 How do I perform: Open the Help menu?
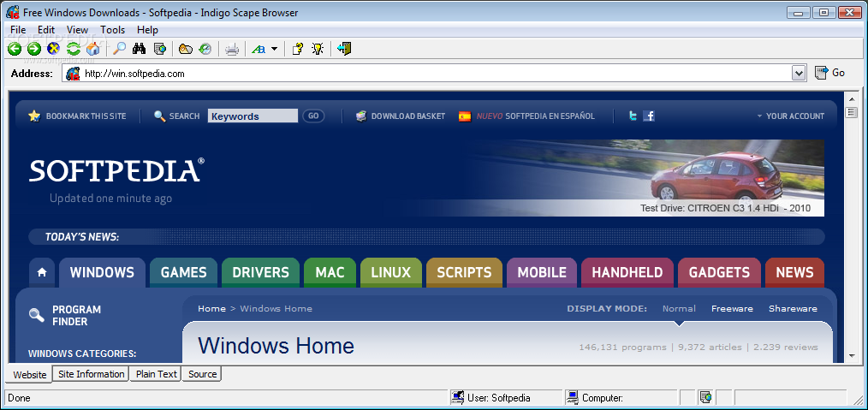pos(147,30)
